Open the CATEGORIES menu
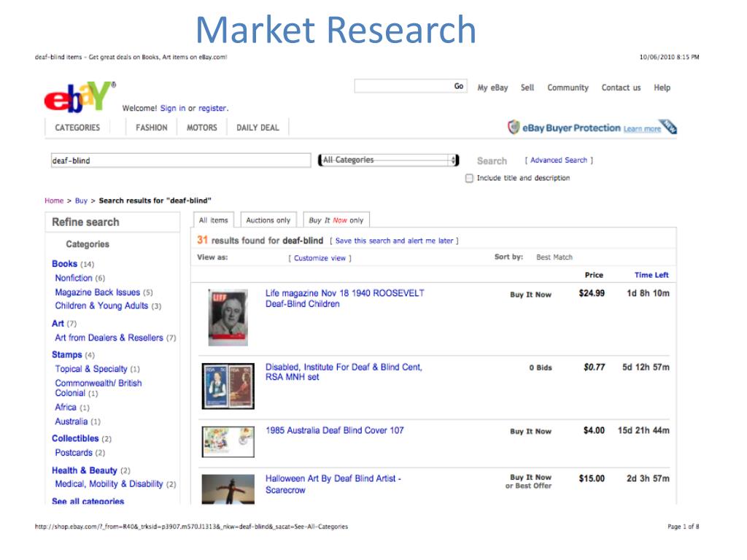747x560 pixels. [x=77, y=128]
